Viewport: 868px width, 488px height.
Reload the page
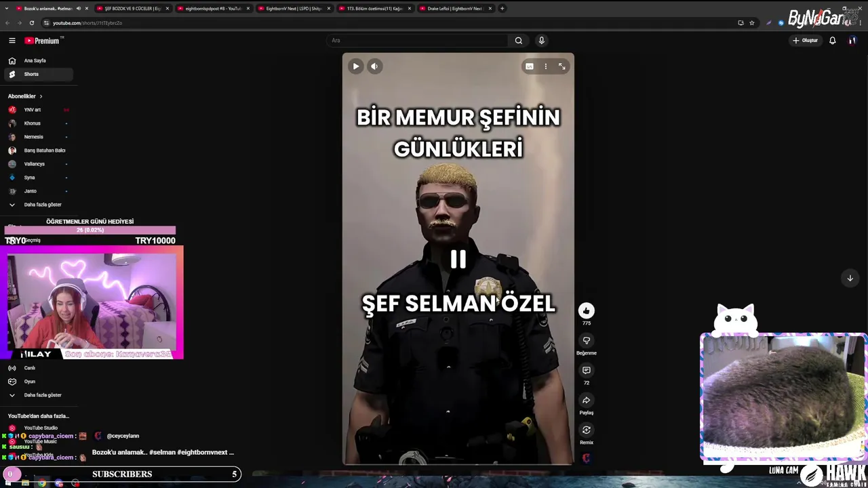32,23
